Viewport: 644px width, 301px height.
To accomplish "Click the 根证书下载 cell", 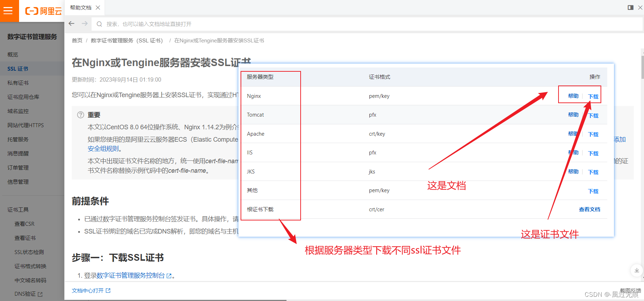I will point(260,209).
